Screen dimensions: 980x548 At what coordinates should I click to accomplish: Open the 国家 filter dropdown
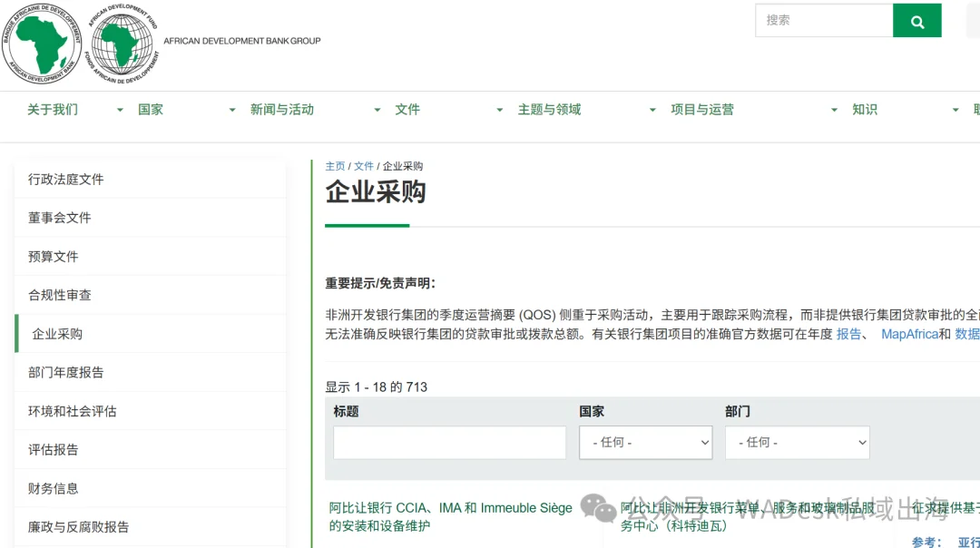[645, 443]
